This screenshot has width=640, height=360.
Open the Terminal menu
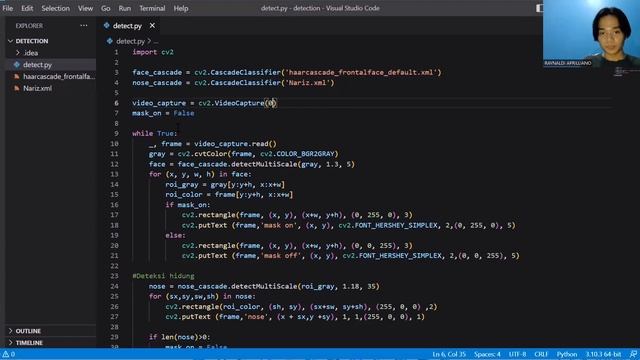click(x=152, y=8)
